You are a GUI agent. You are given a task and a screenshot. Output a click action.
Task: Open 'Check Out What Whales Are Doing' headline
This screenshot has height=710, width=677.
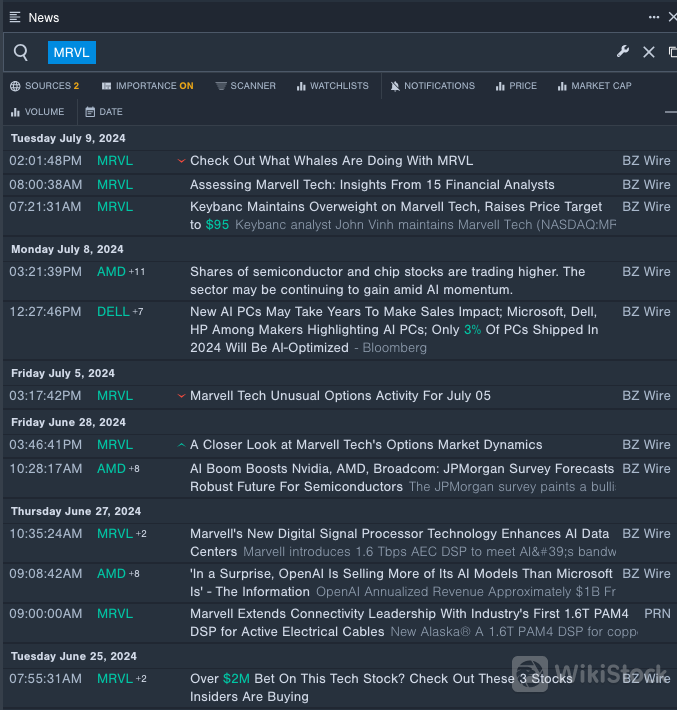pyautogui.click(x=331, y=161)
